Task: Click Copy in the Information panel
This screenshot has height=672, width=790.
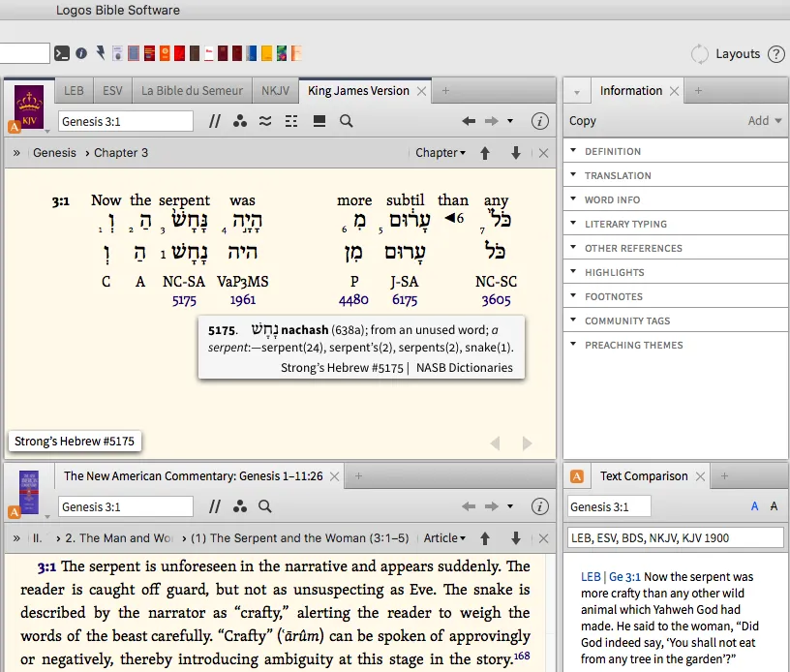Action: click(583, 121)
